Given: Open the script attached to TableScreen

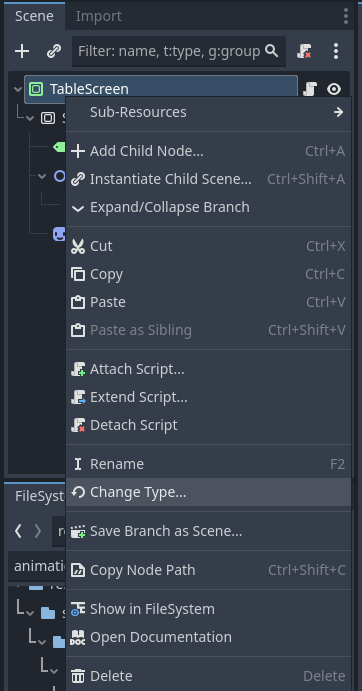Looking at the screenshot, I should coord(310,89).
